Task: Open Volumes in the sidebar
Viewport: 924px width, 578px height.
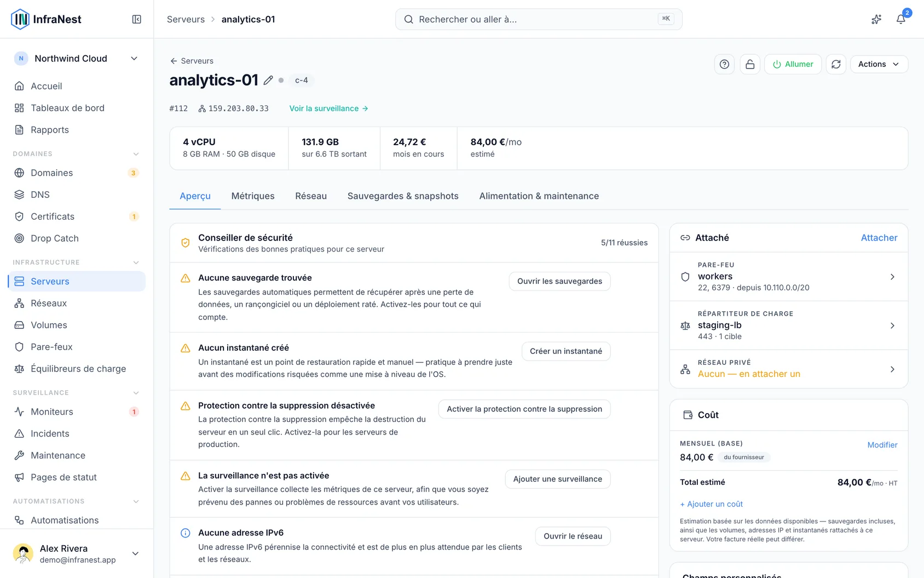Action: click(77, 325)
